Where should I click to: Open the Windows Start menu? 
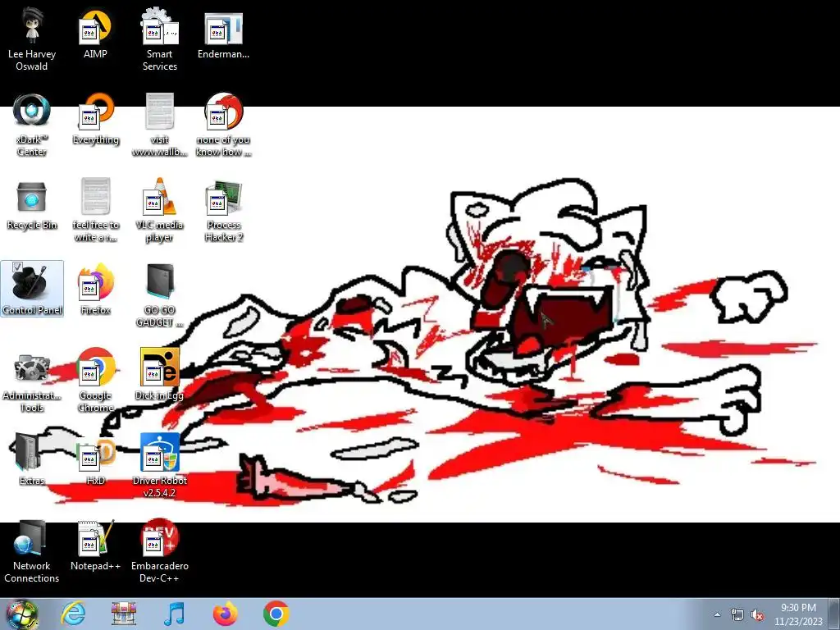(21, 614)
